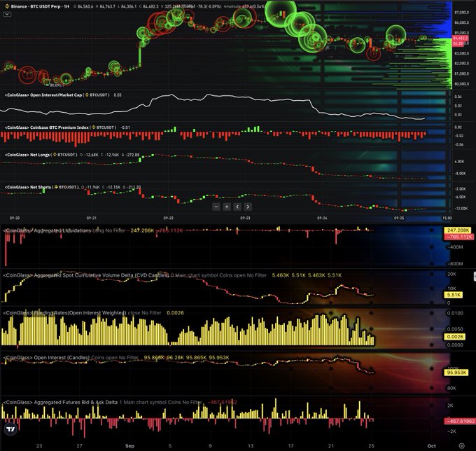
Task: Click the 80K open interest axis label
Action: [451, 388]
